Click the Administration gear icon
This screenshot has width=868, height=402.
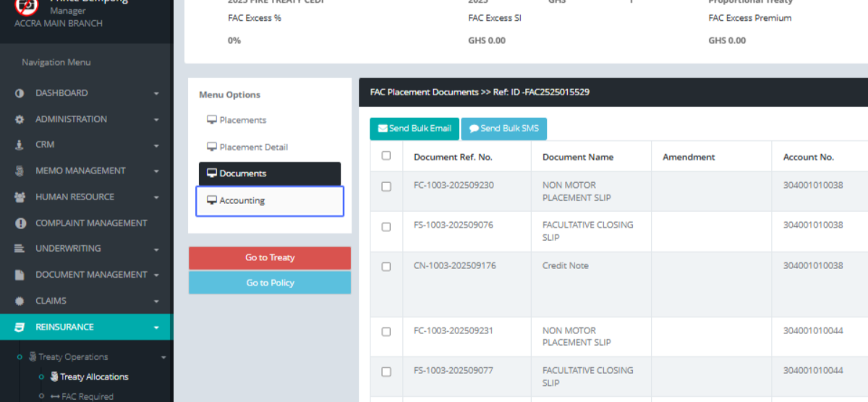pos(20,119)
